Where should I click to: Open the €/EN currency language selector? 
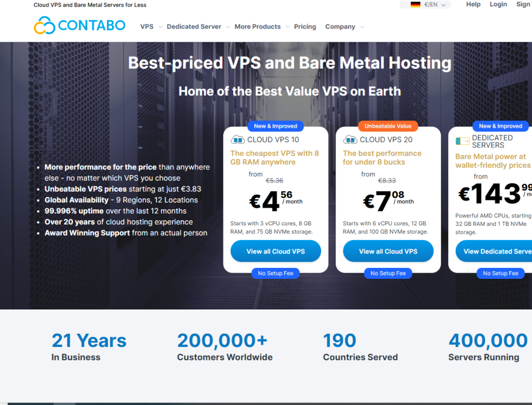[431, 5]
